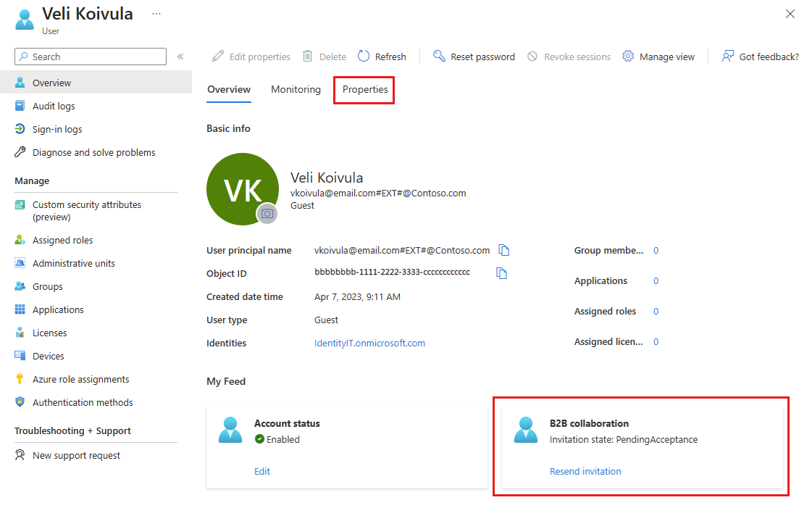Viewport: 812px width, 508px height.
Task: Change profile photo via camera icon
Action: 267,214
